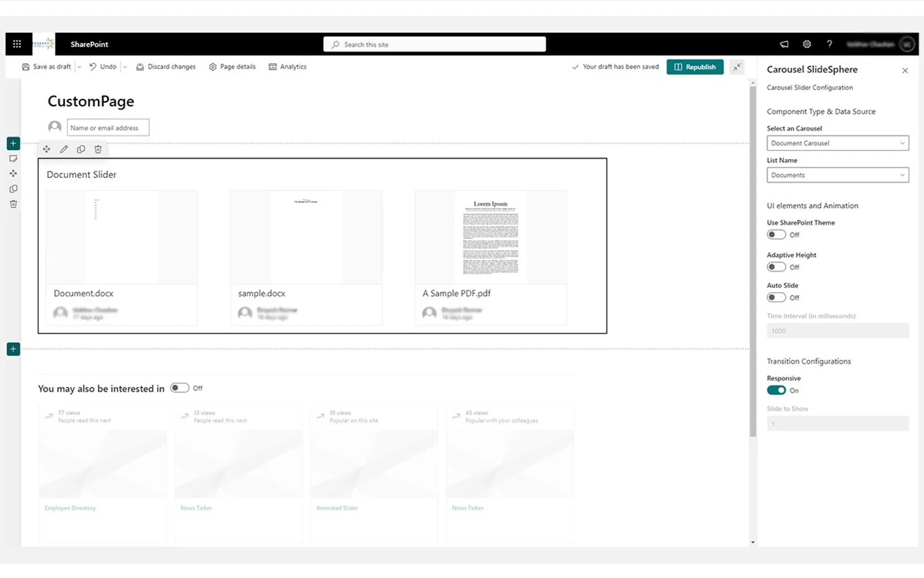Expand Save as draft options arrow
The width and height of the screenshot is (924, 578).
(x=80, y=67)
